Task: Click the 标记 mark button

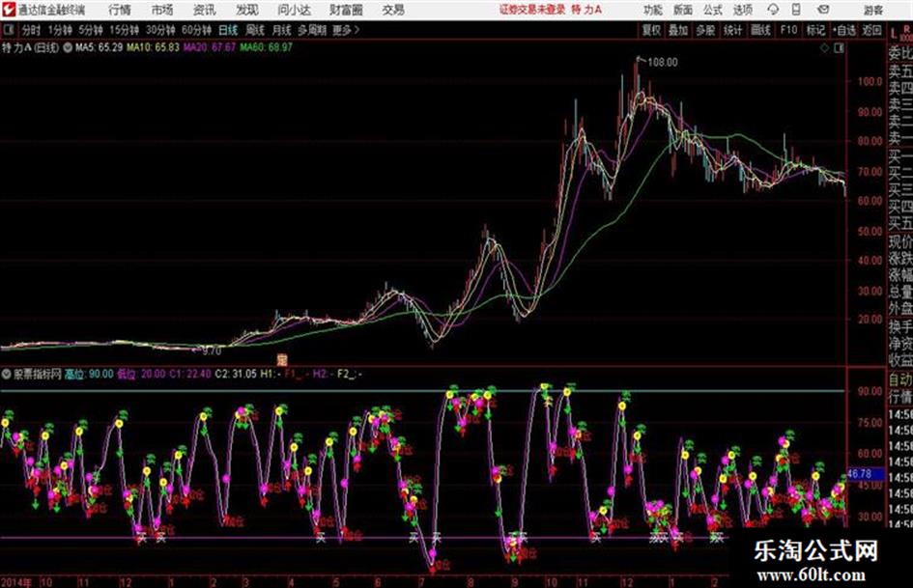Action: coord(815,30)
